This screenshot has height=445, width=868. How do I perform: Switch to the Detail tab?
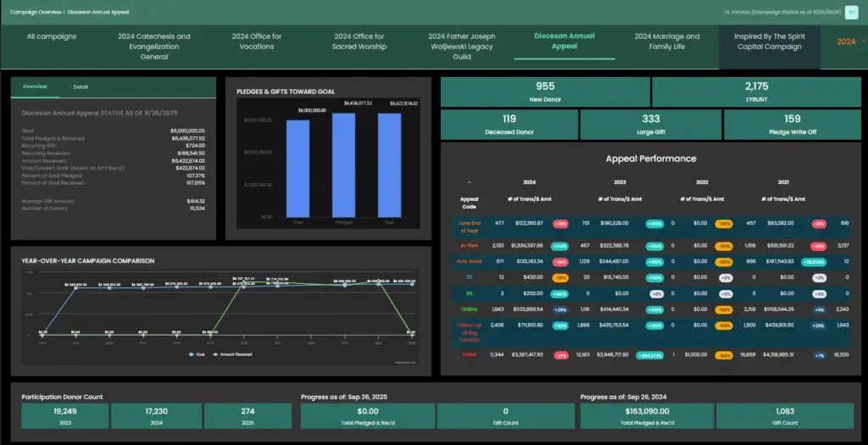point(81,86)
